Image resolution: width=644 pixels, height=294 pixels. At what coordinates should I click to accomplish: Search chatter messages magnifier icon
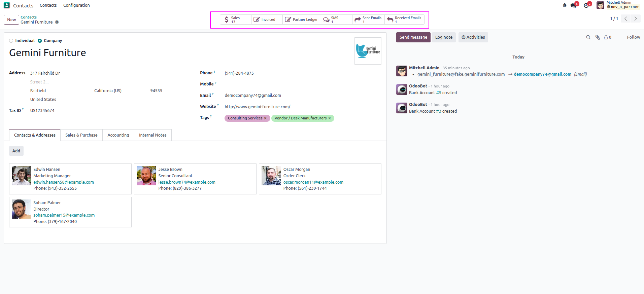click(588, 37)
